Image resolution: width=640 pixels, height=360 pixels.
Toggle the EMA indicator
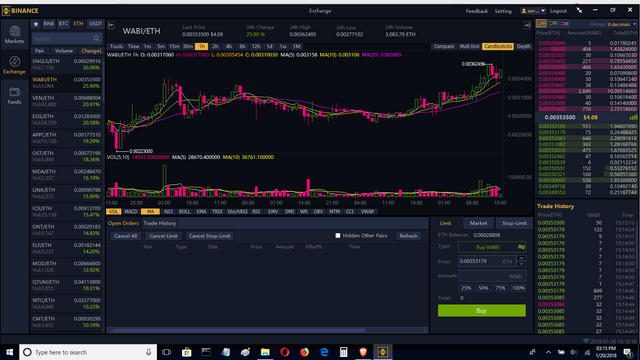click(x=202, y=211)
